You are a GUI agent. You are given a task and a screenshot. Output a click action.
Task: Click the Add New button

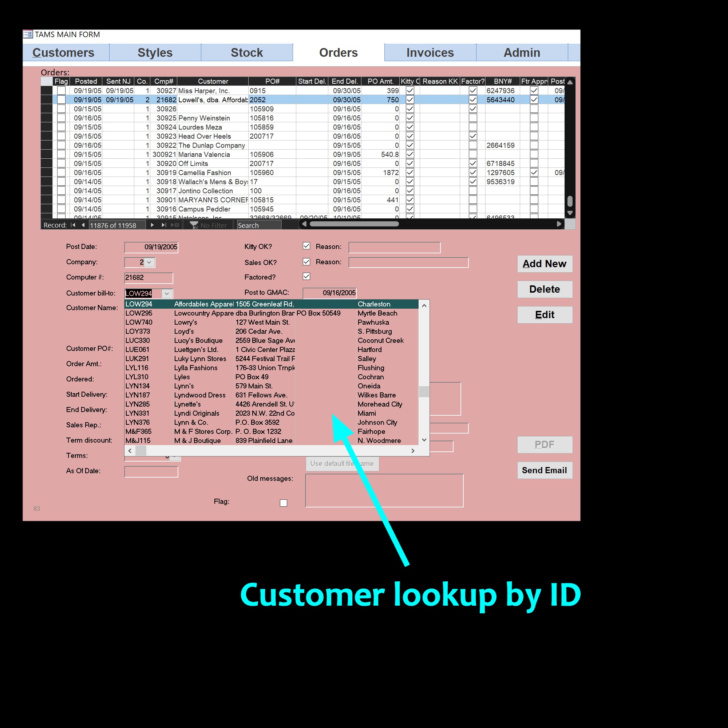[x=545, y=264]
